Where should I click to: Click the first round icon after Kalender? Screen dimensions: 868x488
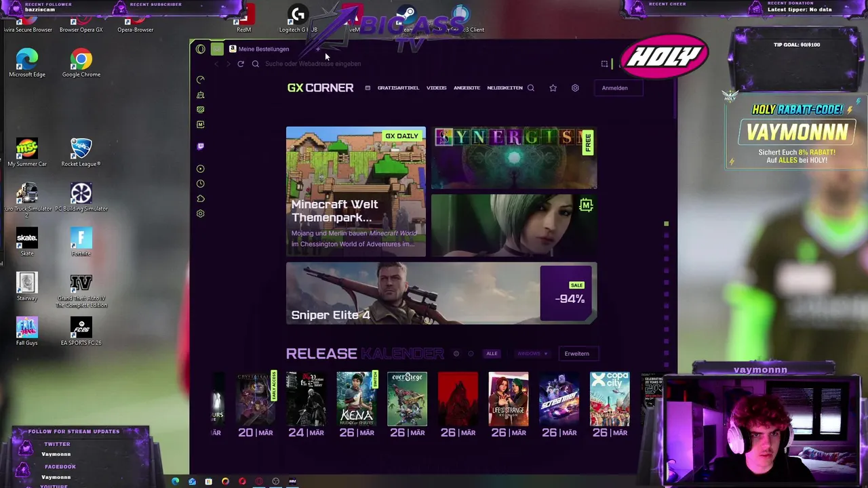(x=456, y=354)
